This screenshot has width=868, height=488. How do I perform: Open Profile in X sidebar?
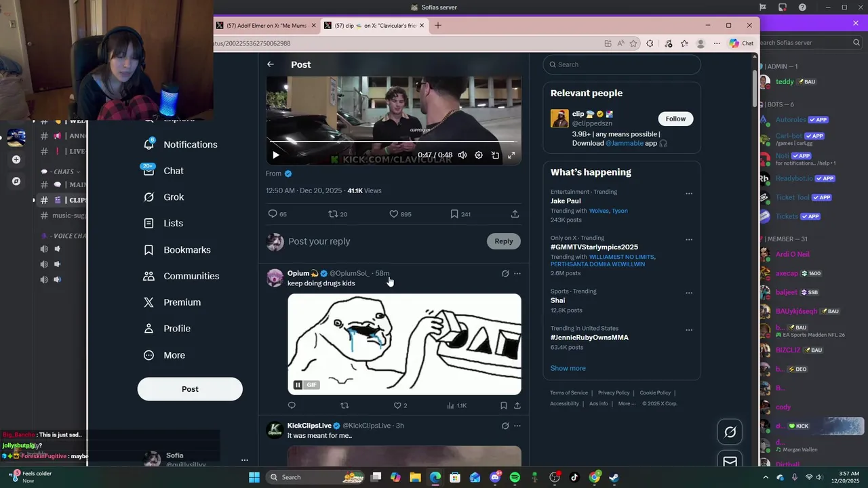click(167, 329)
